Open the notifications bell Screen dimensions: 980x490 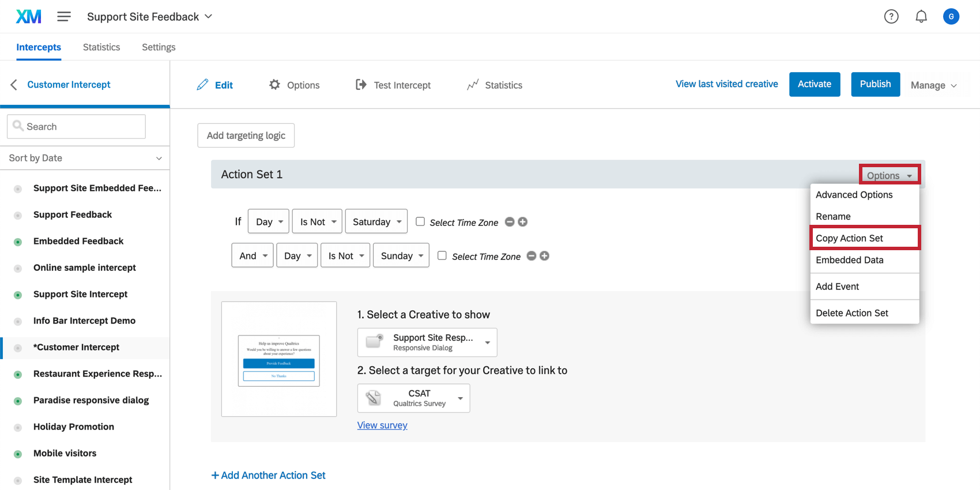coord(921,17)
